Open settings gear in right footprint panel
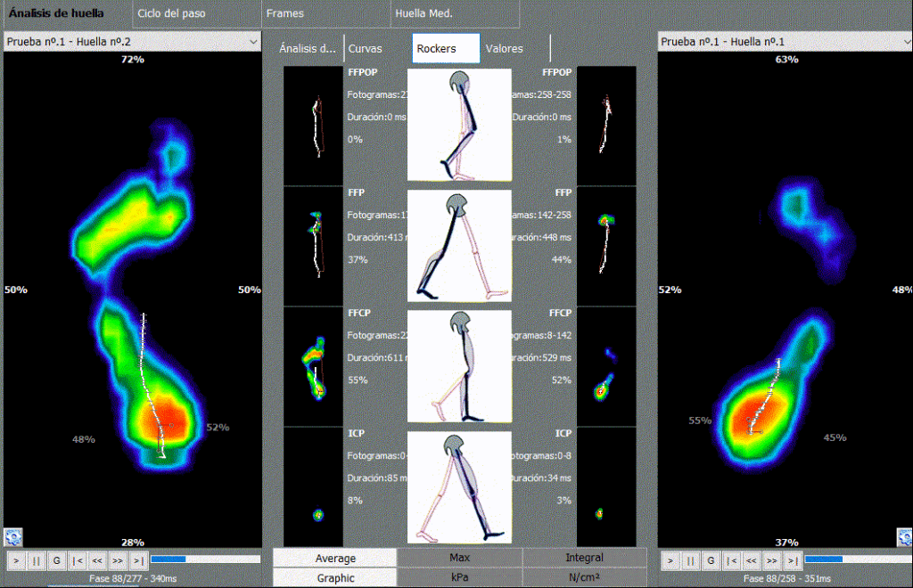This screenshot has height=588, width=913. 904,536
